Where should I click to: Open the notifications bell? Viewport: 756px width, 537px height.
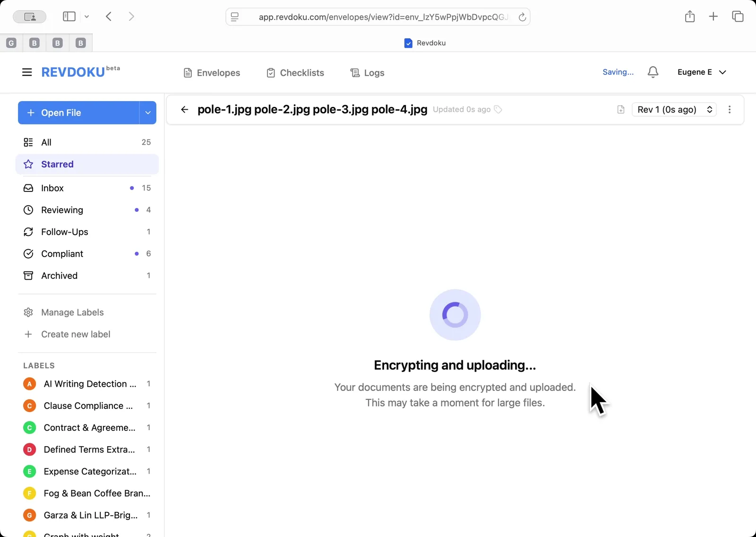click(653, 72)
